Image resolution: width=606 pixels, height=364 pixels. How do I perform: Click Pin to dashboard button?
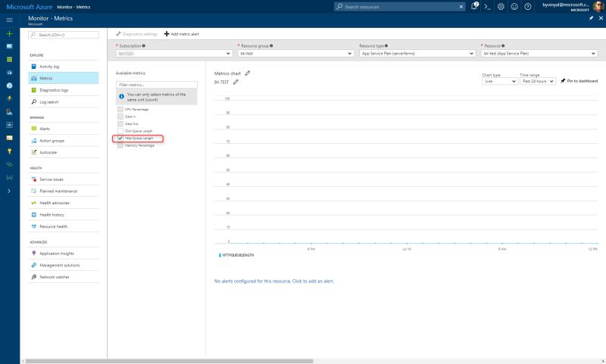pyautogui.click(x=579, y=81)
